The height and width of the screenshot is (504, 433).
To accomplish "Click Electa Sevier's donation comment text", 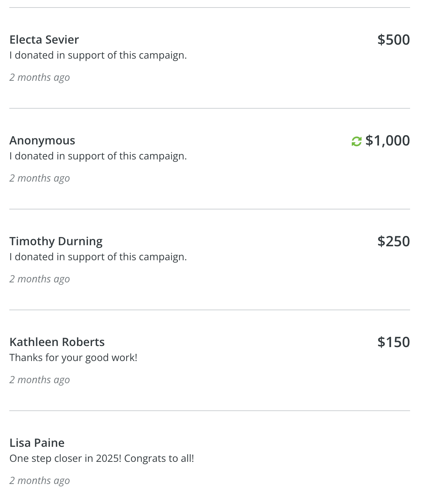I will point(98,55).
